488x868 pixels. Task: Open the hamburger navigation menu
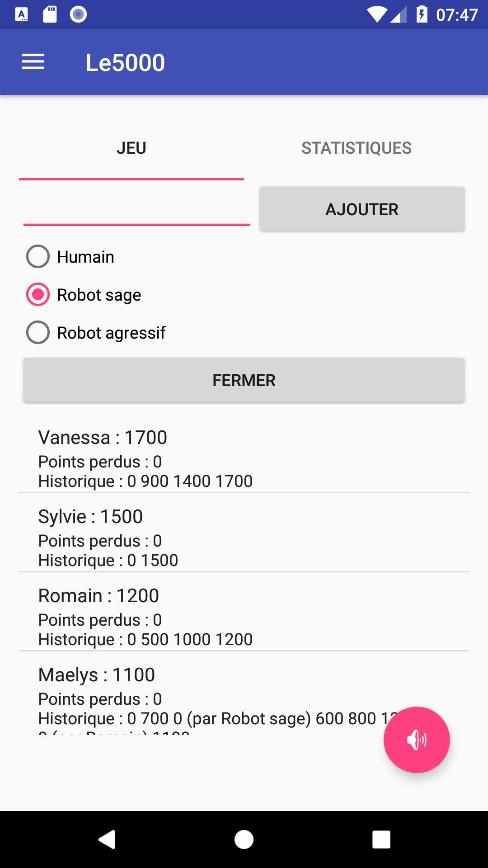tap(33, 62)
